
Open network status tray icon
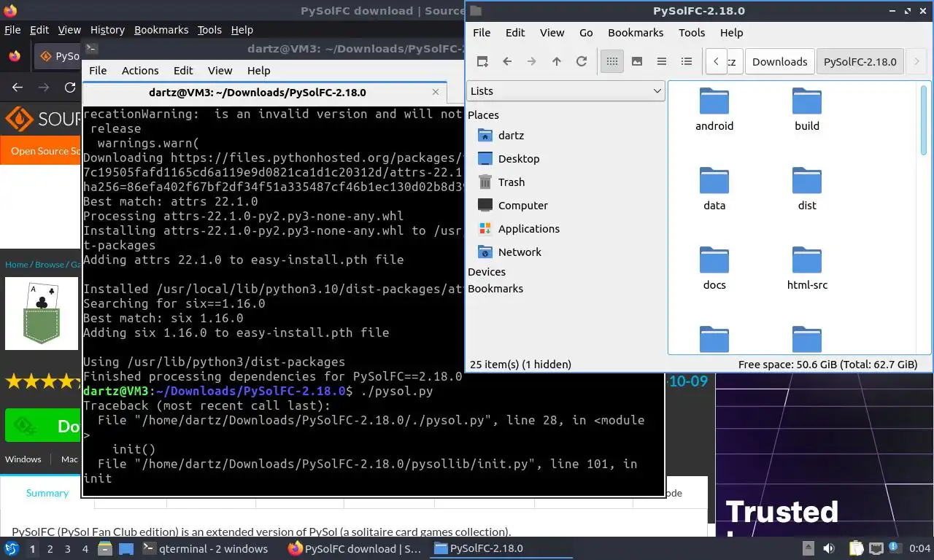pos(876,548)
